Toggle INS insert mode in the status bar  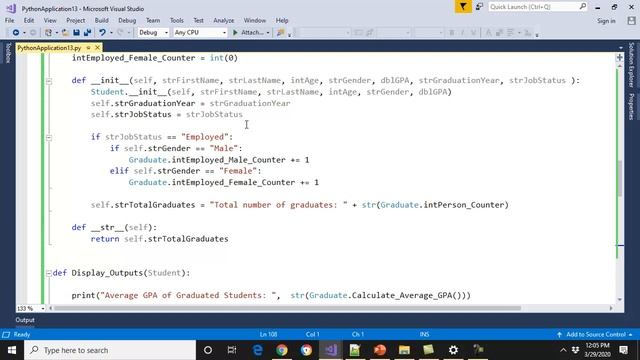pos(424,334)
